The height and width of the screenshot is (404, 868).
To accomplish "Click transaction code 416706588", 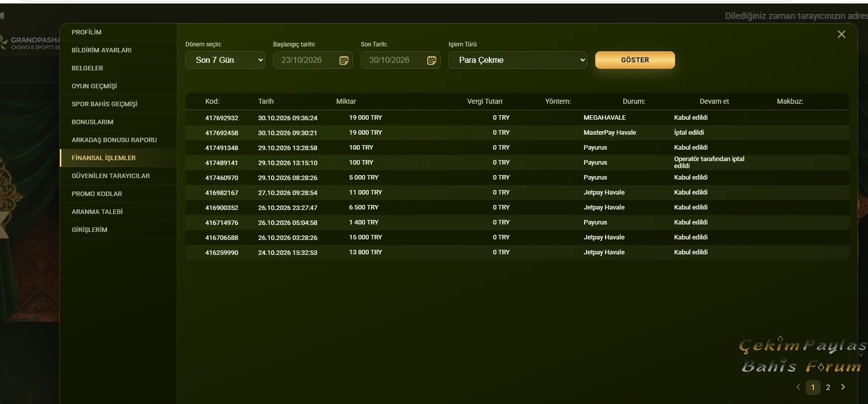I will [222, 238].
